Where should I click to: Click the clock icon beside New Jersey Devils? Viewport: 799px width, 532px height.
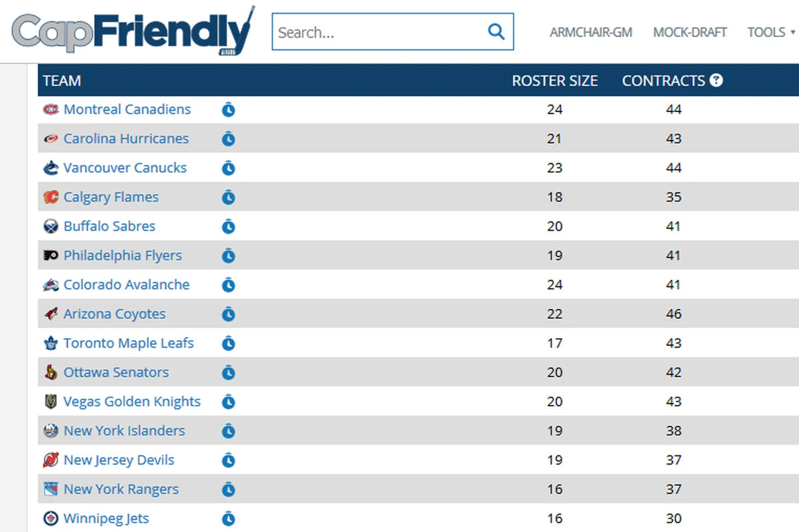228,460
